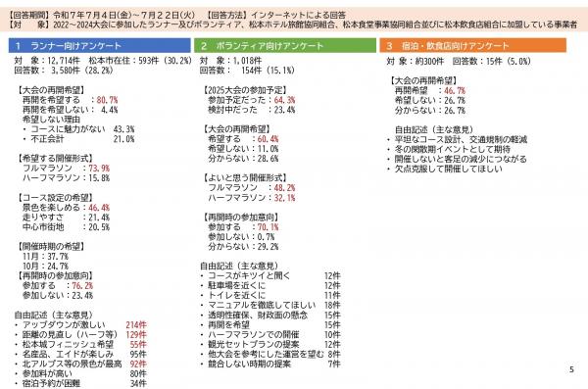588x389 pixels.
Task: Click 競合しない時期の提案 7件 row
Action: pyautogui.click(x=270, y=364)
